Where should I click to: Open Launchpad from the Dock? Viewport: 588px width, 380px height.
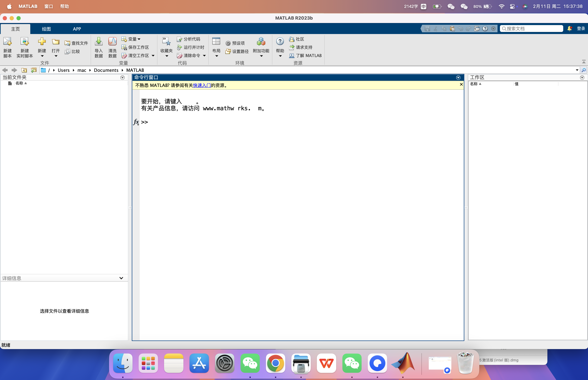click(148, 364)
